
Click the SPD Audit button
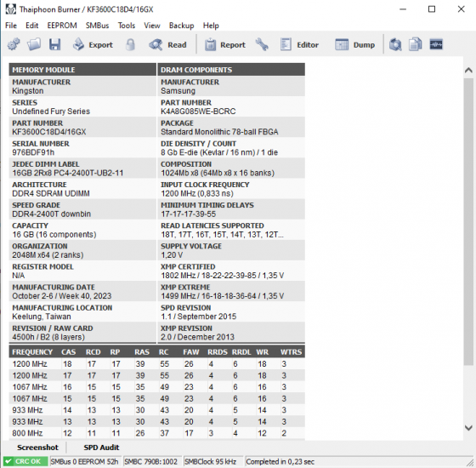click(x=101, y=448)
